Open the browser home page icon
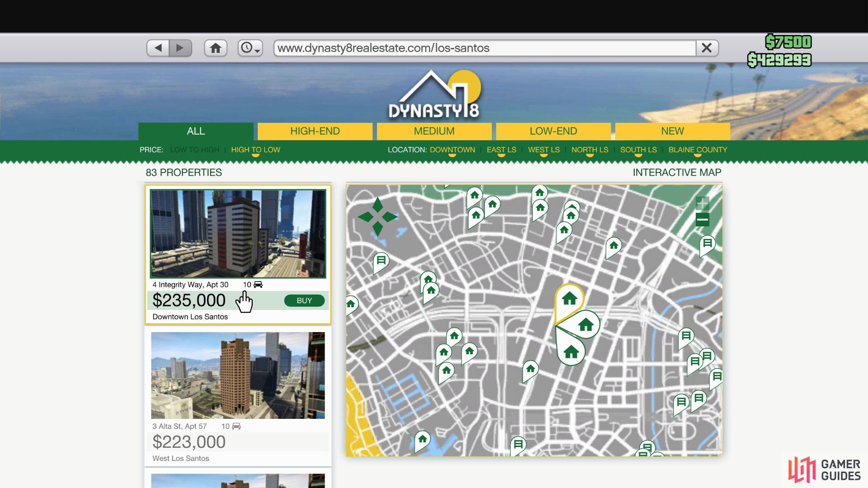This screenshot has width=868, height=488. coord(216,48)
